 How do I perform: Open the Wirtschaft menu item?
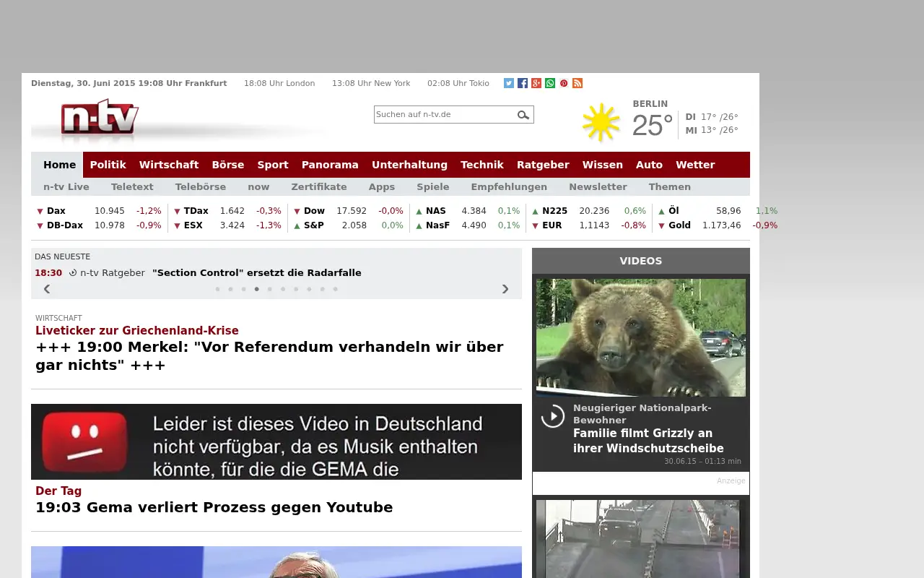(169, 165)
